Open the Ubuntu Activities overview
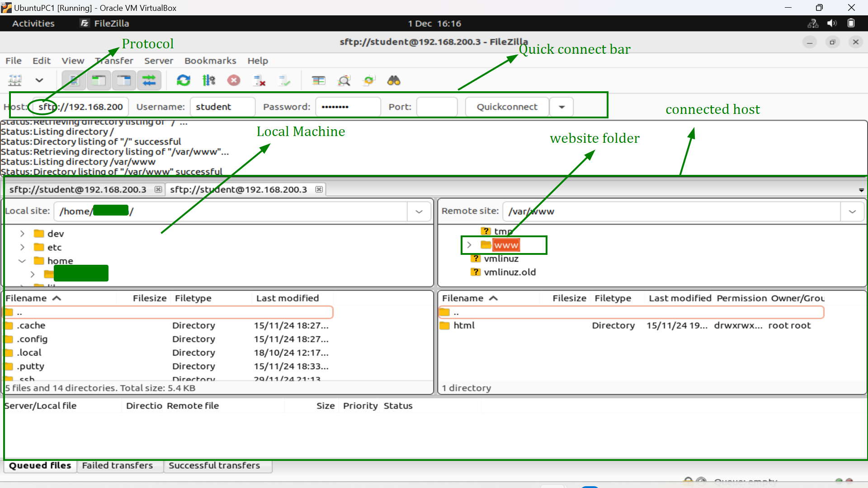 click(x=33, y=23)
